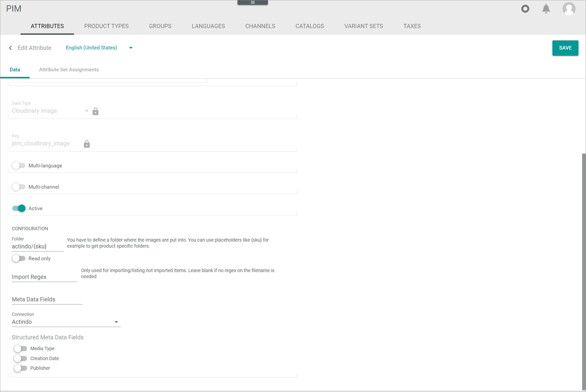Click the lock icon next to Data Type
Screen dimensions: 586x392
[95, 111]
